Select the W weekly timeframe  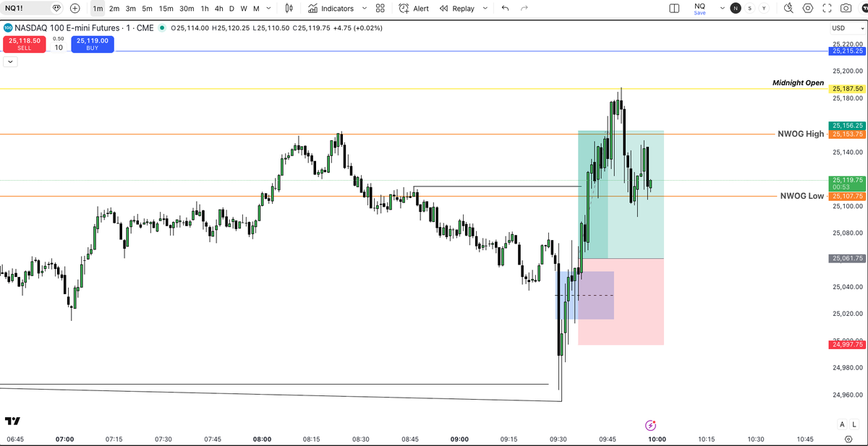tap(243, 9)
